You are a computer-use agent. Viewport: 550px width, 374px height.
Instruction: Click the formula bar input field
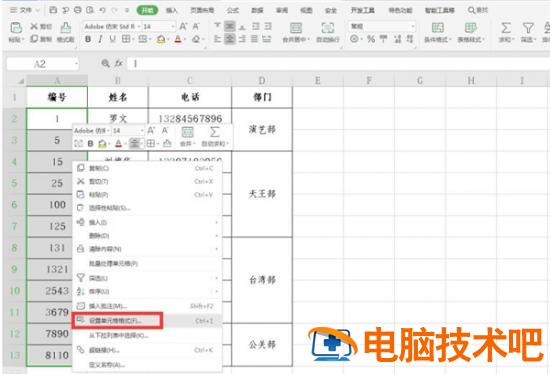pos(338,64)
